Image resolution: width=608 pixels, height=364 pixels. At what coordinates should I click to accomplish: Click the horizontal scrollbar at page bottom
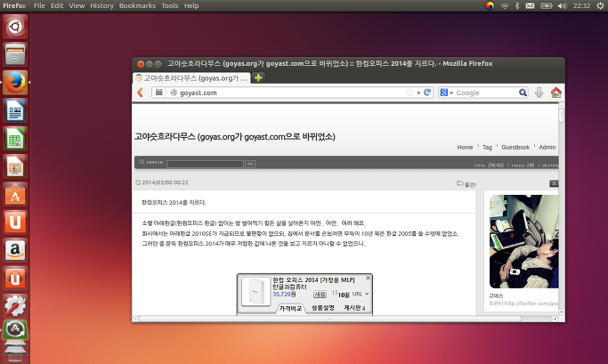pyautogui.click(x=330, y=319)
